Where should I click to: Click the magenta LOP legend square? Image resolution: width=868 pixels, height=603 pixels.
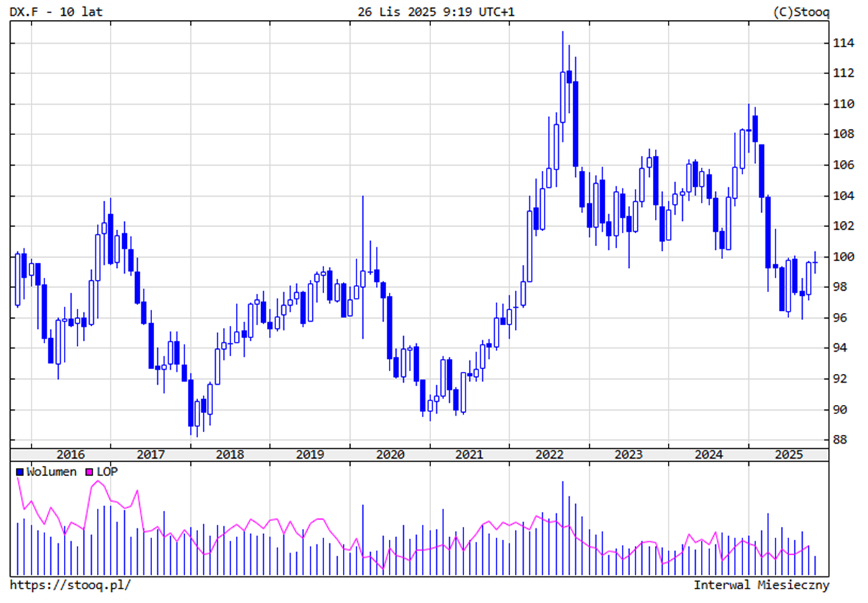pos(90,472)
